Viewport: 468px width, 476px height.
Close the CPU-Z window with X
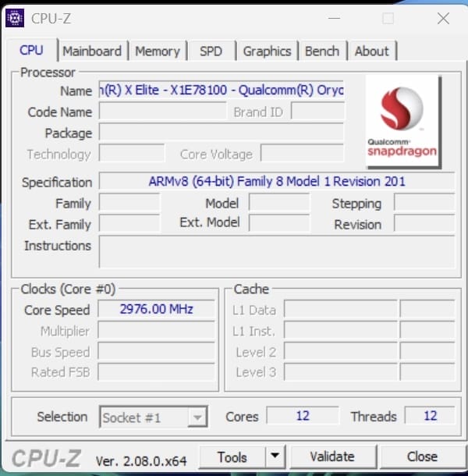[443, 18]
